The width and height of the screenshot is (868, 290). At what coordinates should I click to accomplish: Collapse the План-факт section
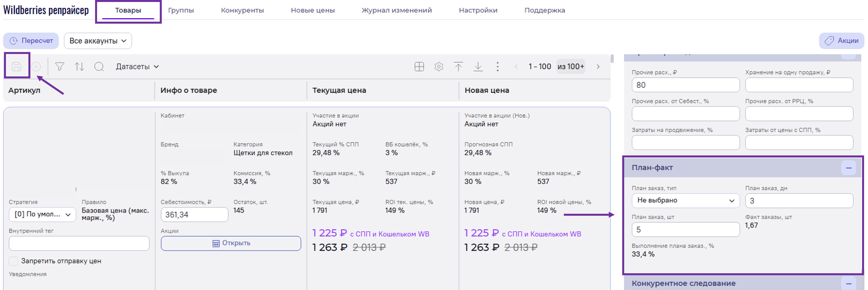coord(848,167)
